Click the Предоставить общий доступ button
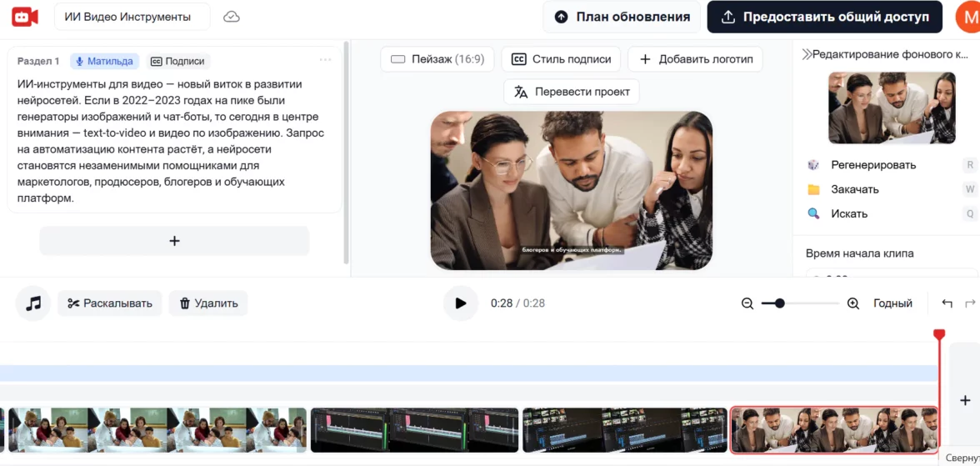This screenshot has width=980, height=466. point(824,17)
